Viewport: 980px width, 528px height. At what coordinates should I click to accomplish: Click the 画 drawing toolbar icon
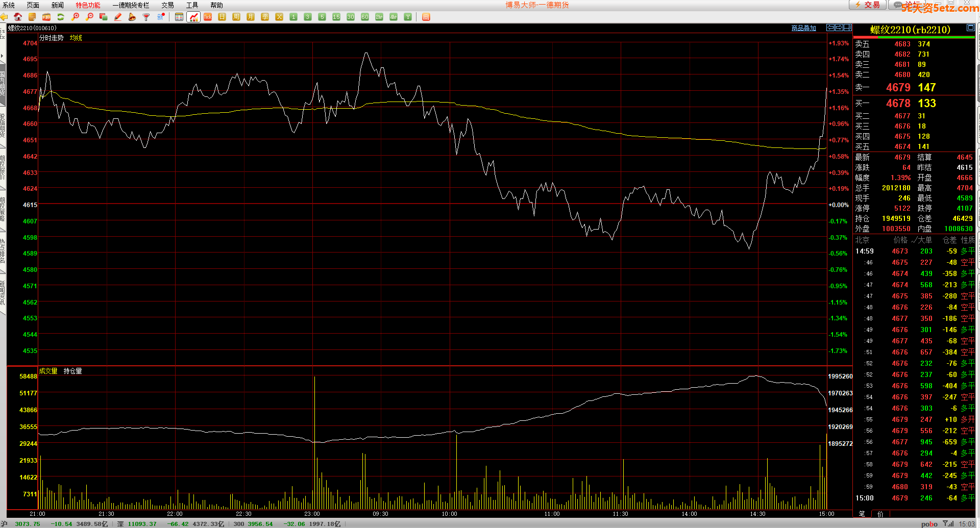tap(426, 17)
